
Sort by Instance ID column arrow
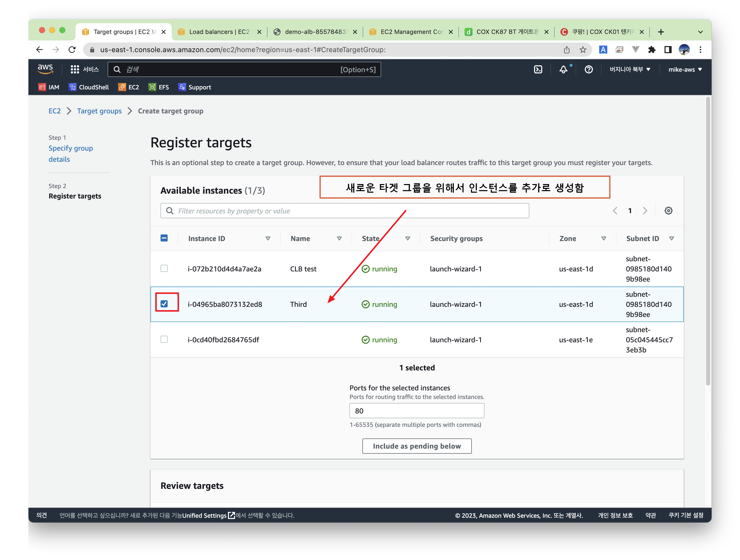click(x=268, y=238)
